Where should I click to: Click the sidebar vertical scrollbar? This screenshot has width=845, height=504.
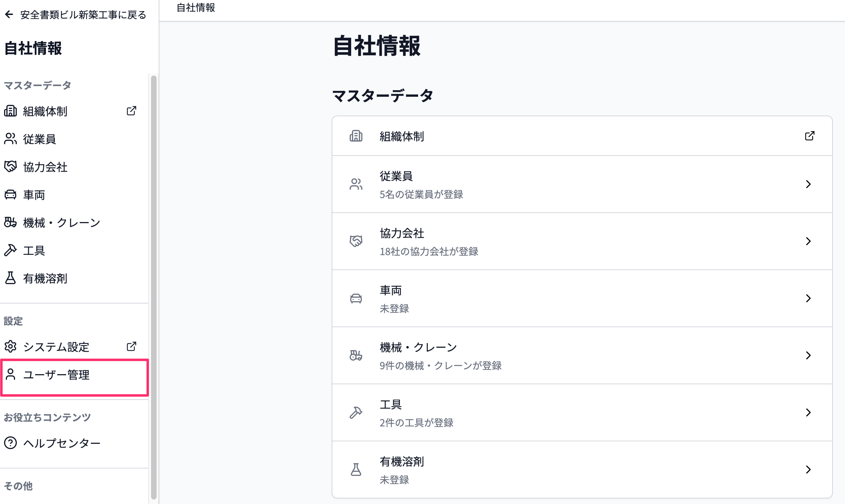click(x=153, y=288)
